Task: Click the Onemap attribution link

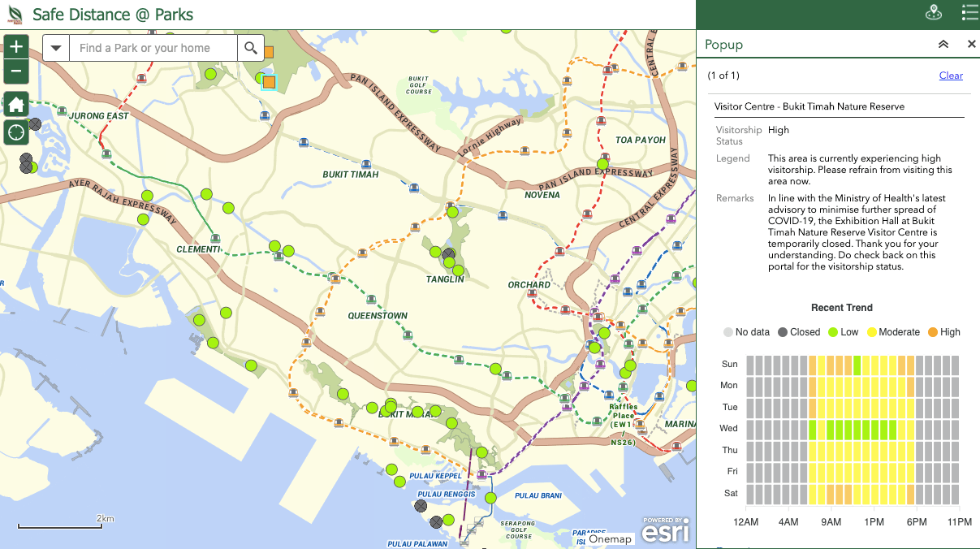Action: coord(610,539)
